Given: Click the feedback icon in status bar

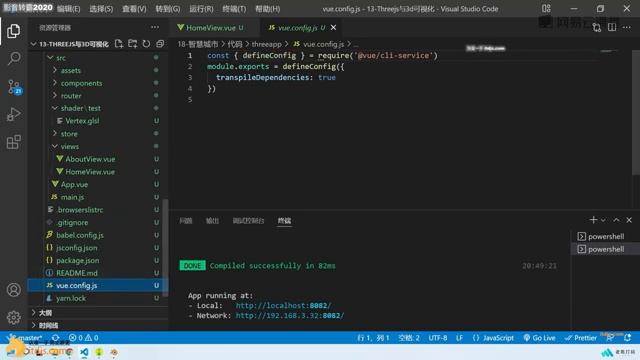Looking at the screenshot, I should [x=610, y=338].
